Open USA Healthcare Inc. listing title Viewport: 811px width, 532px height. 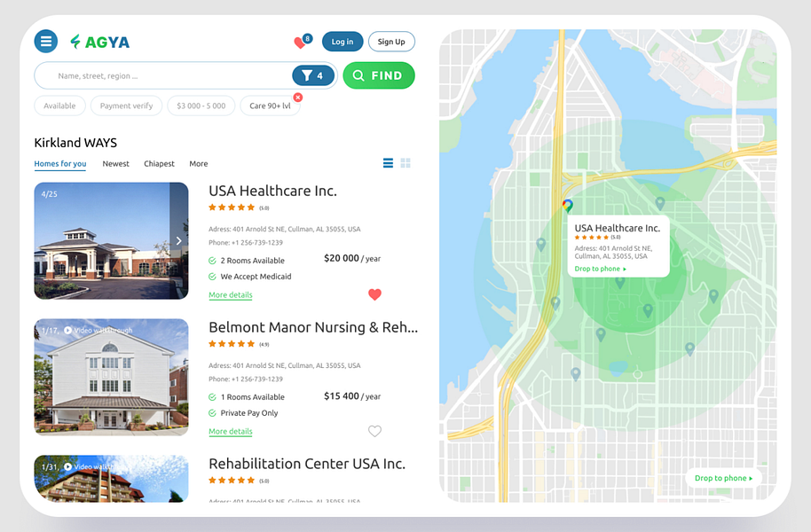(272, 191)
